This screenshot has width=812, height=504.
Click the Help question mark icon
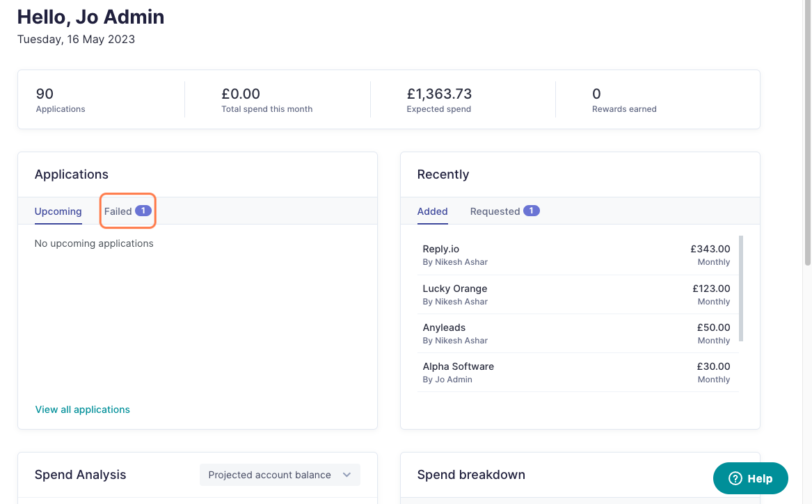click(x=735, y=479)
